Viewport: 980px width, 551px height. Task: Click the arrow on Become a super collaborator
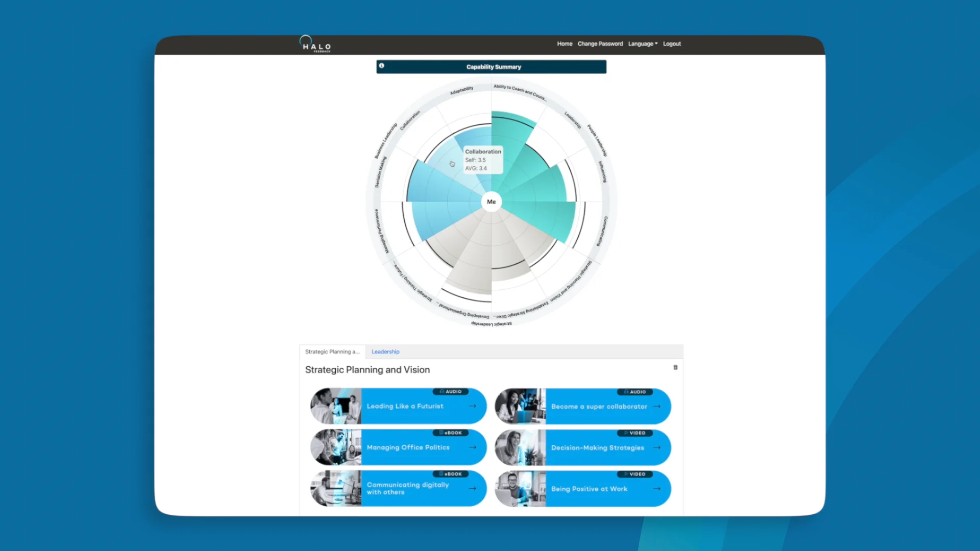pos(657,406)
